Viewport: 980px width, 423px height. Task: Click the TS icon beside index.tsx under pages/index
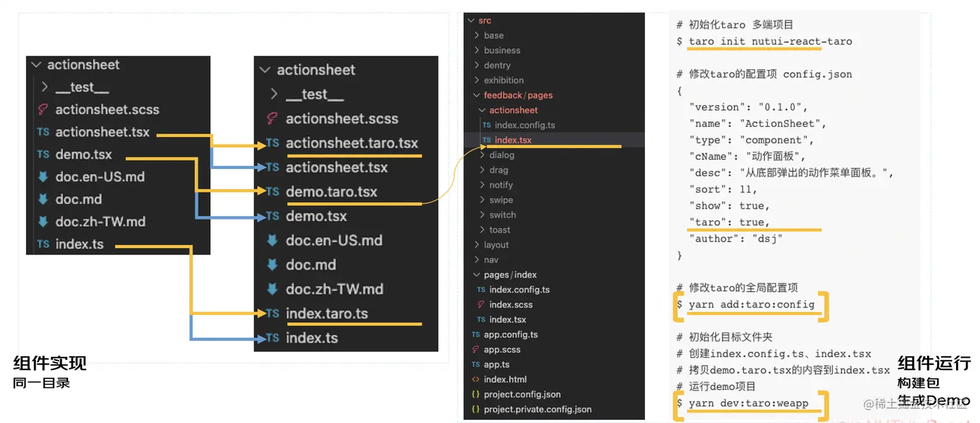coord(481,319)
